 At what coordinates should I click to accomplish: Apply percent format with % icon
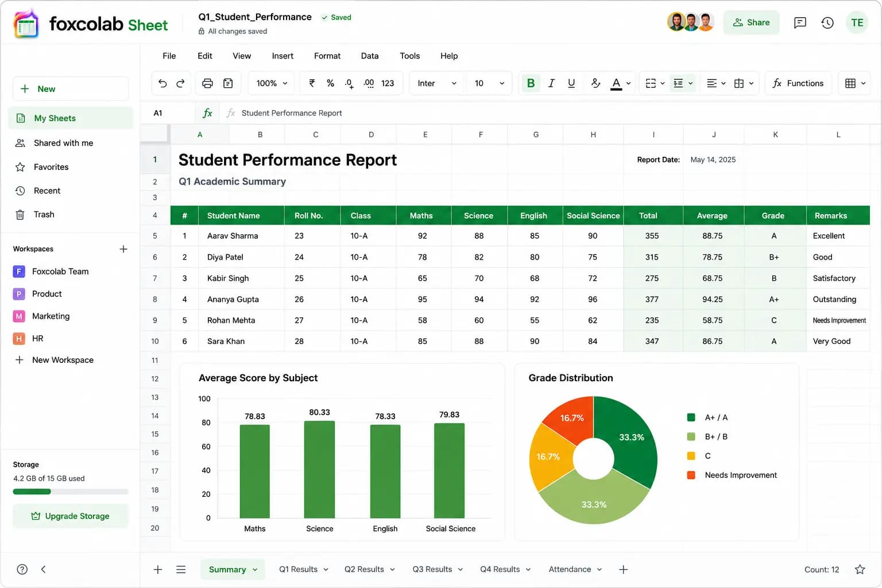click(330, 83)
